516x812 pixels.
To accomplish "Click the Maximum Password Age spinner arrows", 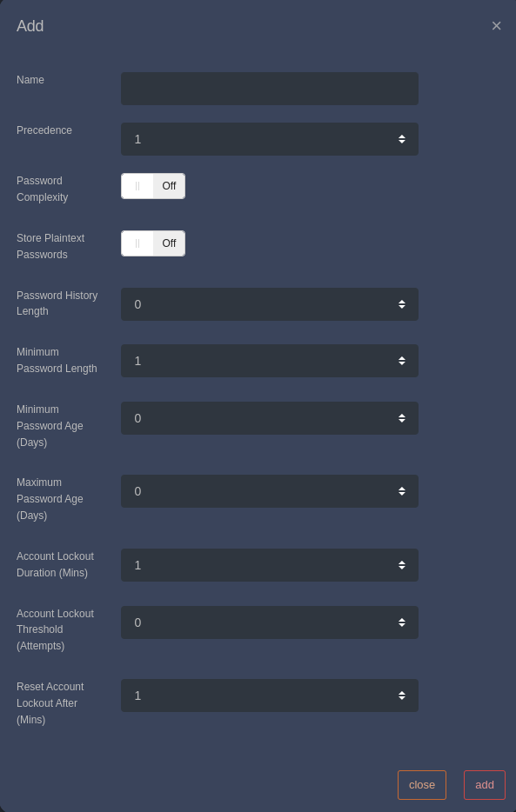I will click(x=401, y=491).
